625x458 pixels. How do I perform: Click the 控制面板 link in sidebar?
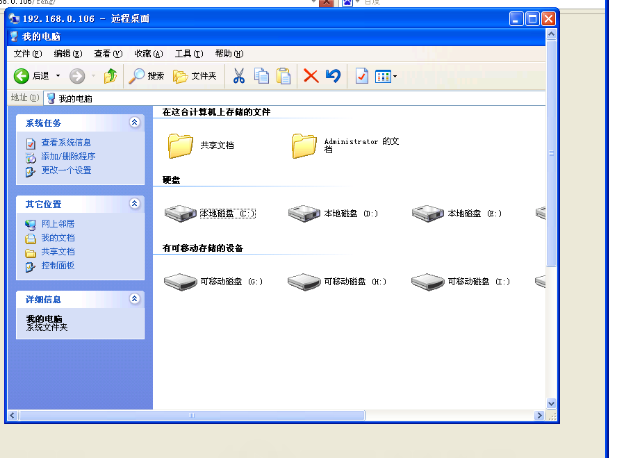click(x=57, y=265)
